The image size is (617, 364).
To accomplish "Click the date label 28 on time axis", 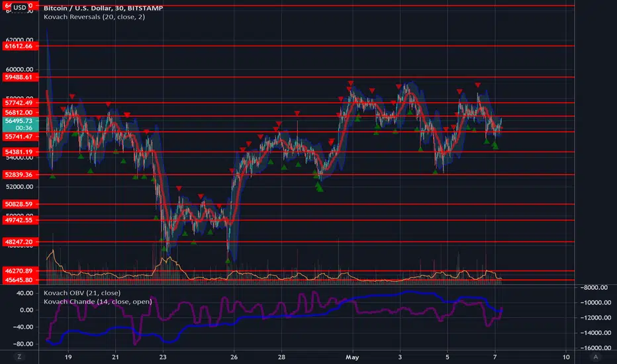I will coord(281,357).
